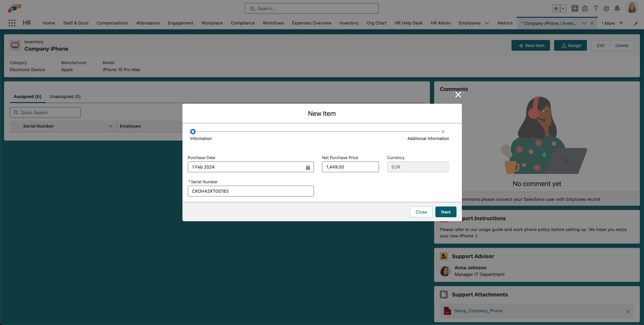Select the Information step radio on progress bar
Image resolution: width=644 pixels, height=325 pixels.
tap(193, 132)
